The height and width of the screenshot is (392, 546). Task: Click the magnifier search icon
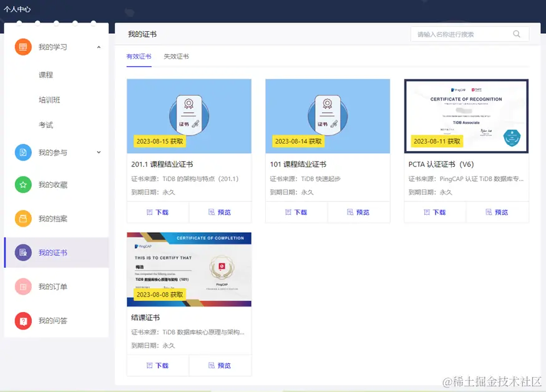click(x=517, y=34)
